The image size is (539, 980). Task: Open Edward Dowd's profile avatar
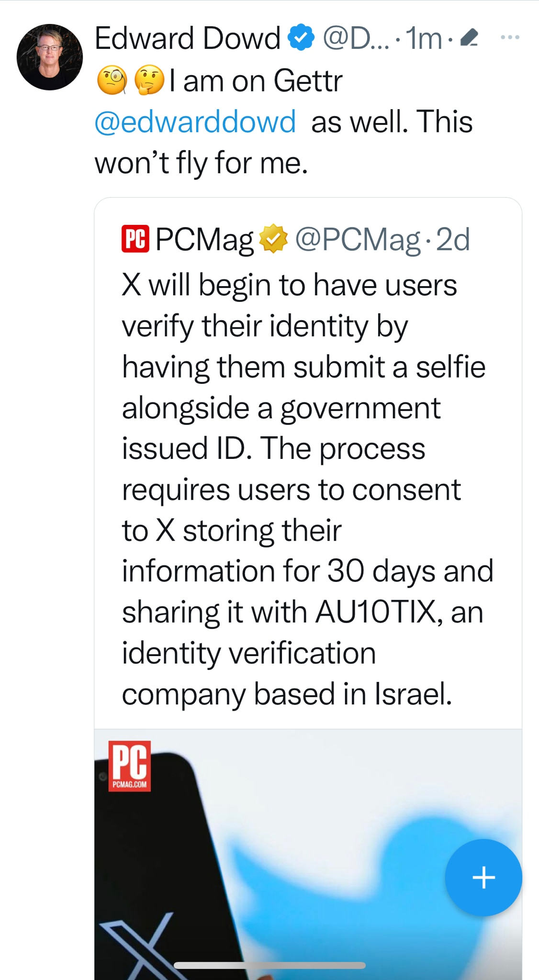pyautogui.click(x=50, y=57)
